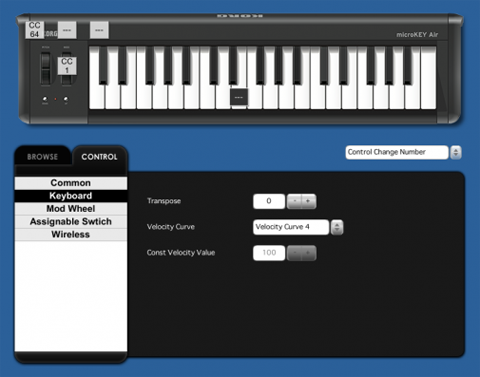The height and width of the screenshot is (377, 480).
Task: Switch to the BROWSE tab
Action: click(x=43, y=157)
